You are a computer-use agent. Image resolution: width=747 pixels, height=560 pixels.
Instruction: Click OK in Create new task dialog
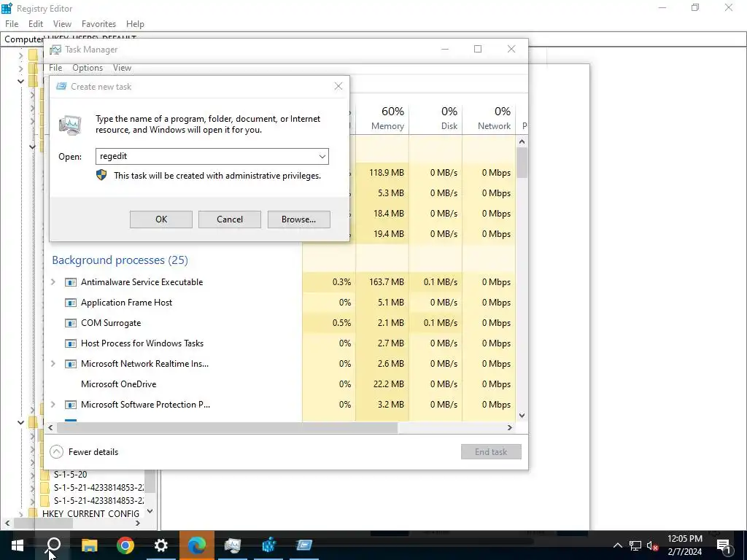click(161, 219)
